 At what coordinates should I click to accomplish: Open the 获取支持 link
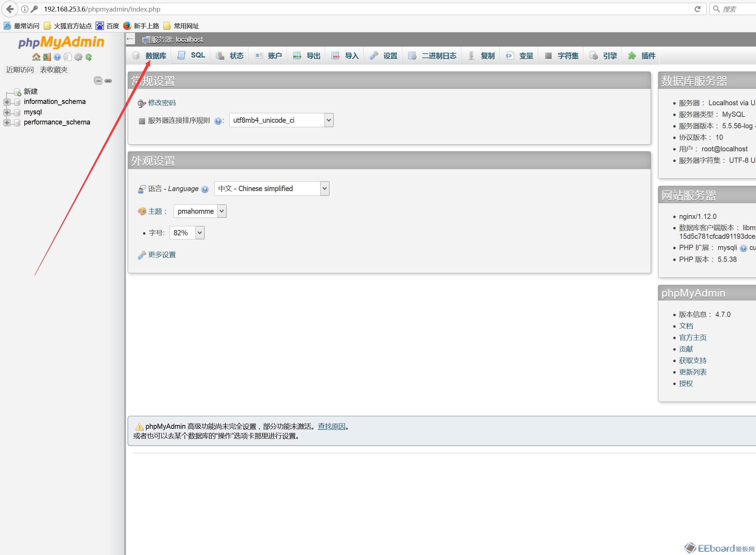pos(693,360)
